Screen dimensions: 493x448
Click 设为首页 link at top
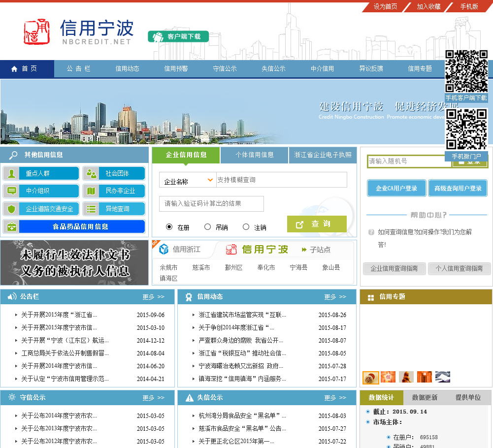(x=386, y=6)
